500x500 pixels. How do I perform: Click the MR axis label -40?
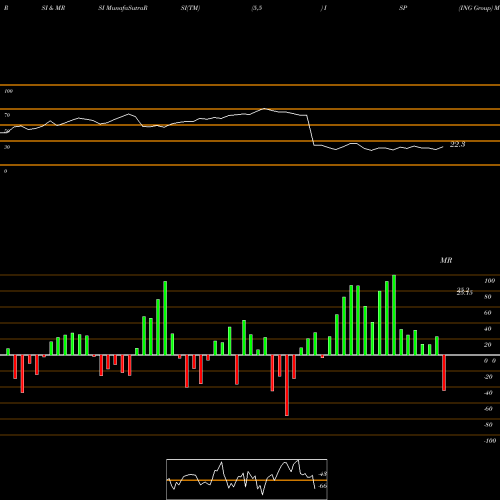[488, 393]
